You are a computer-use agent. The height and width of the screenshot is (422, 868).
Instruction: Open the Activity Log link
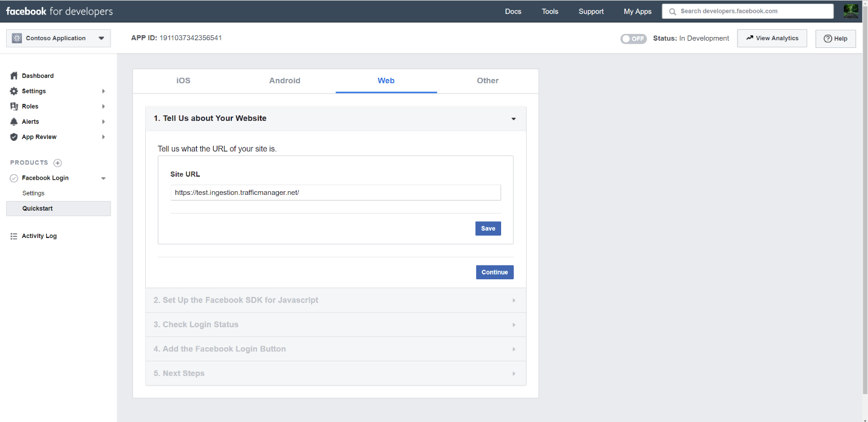pos(39,236)
